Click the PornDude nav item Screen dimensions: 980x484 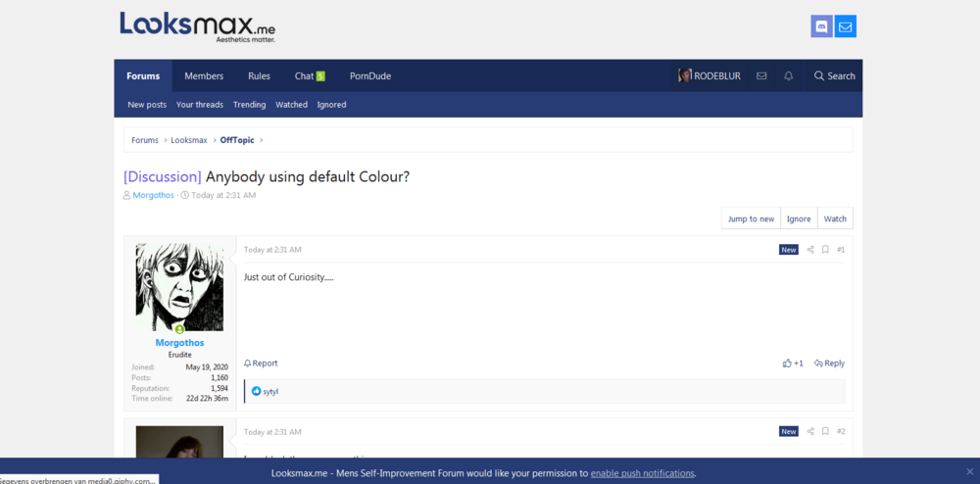click(x=370, y=76)
